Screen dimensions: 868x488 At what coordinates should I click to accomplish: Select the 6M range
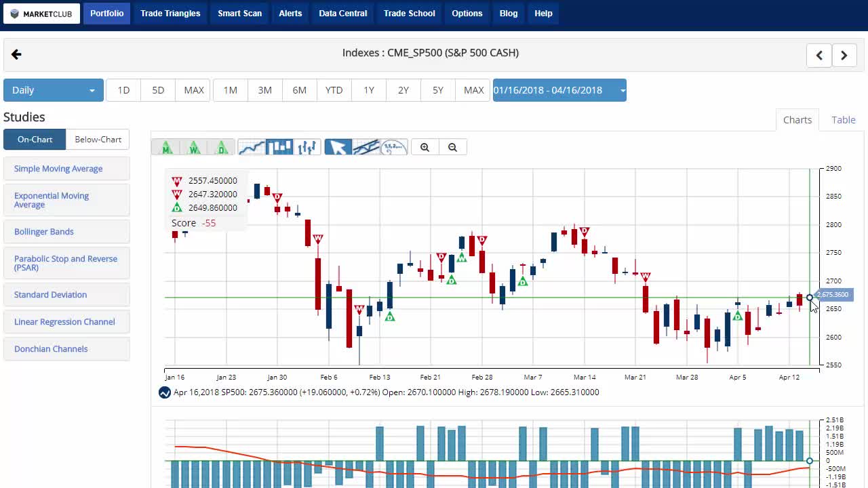(x=299, y=90)
